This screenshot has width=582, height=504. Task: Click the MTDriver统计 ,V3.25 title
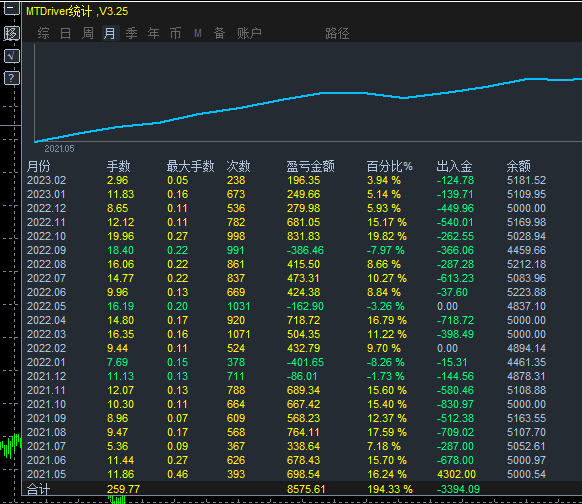77,12
